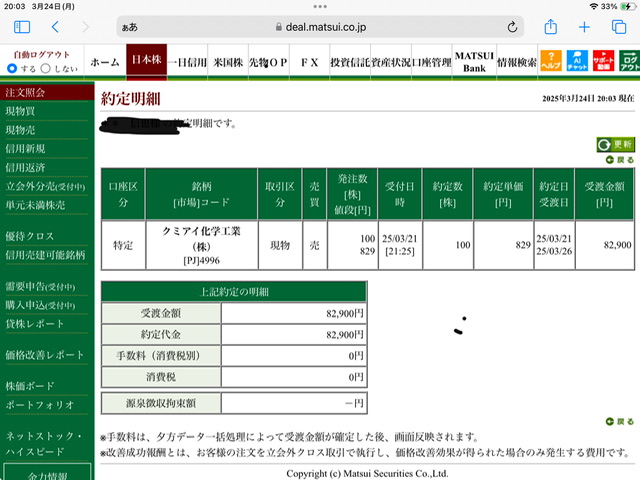Click 特定 account type cell
This screenshot has height=480, width=640.
coord(123,245)
